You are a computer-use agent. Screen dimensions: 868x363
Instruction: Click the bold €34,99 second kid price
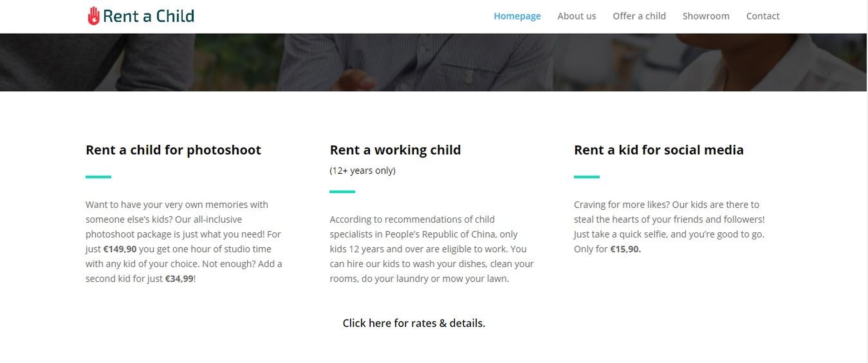coord(179,279)
